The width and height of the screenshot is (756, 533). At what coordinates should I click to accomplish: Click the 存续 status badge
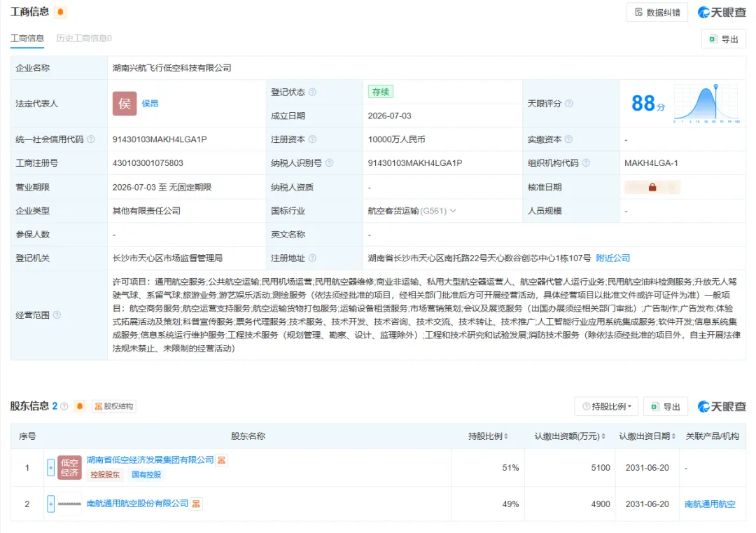click(380, 92)
